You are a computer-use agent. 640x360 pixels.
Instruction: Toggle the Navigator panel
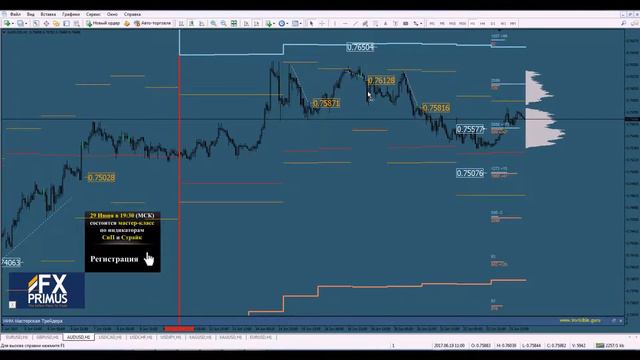(56, 24)
